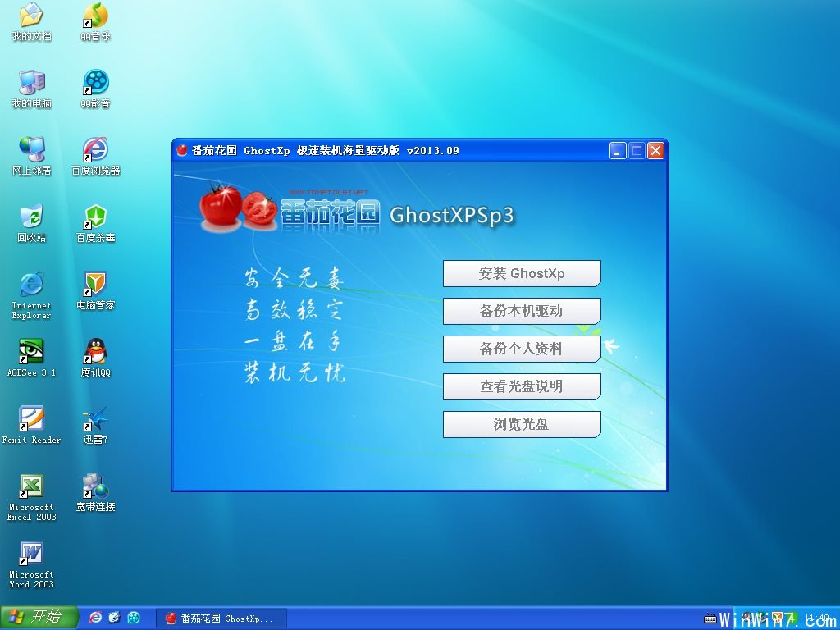
Task: Click 浏览光盘 to browse the disc
Action: [x=521, y=424]
